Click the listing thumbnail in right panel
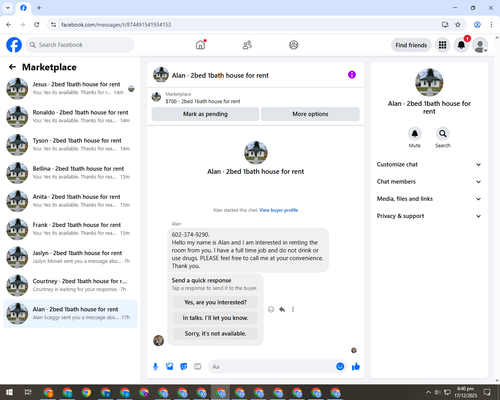The height and width of the screenshot is (400, 500). [x=429, y=82]
